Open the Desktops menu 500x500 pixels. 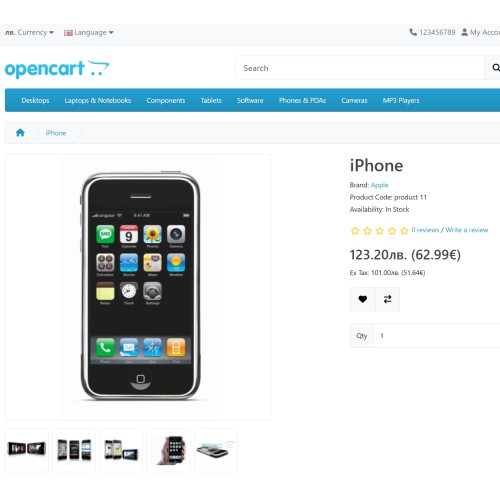[35, 100]
